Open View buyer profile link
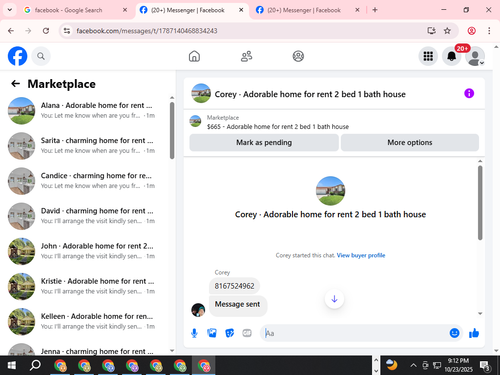The image size is (500, 375). (x=361, y=255)
